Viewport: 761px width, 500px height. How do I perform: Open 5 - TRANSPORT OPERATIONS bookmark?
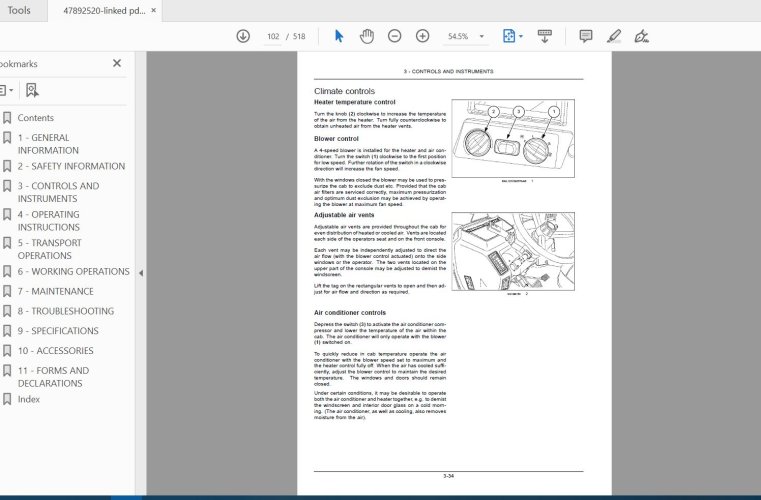50,249
